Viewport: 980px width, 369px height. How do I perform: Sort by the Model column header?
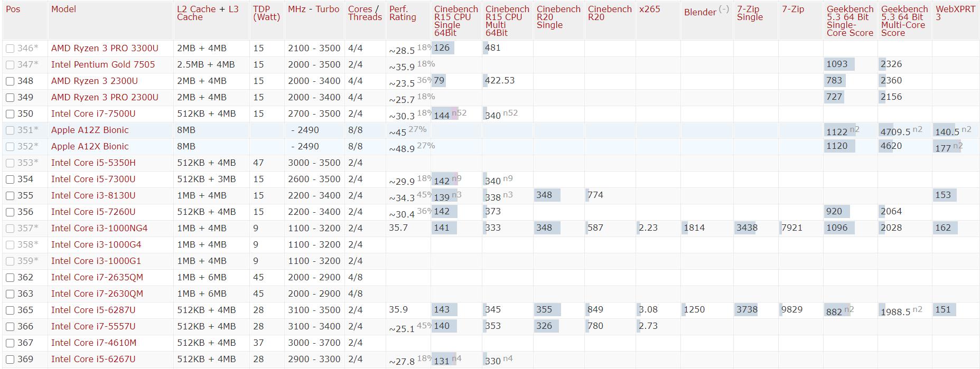pos(63,10)
